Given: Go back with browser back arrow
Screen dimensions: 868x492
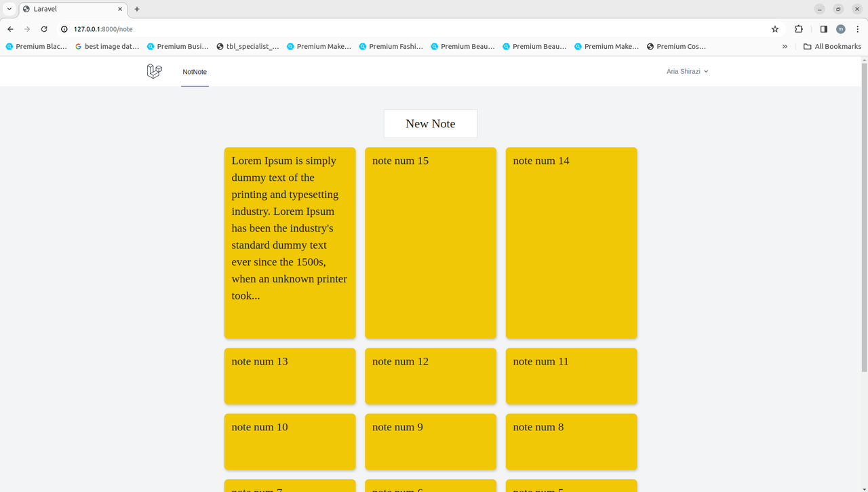Looking at the screenshot, I should (10, 29).
